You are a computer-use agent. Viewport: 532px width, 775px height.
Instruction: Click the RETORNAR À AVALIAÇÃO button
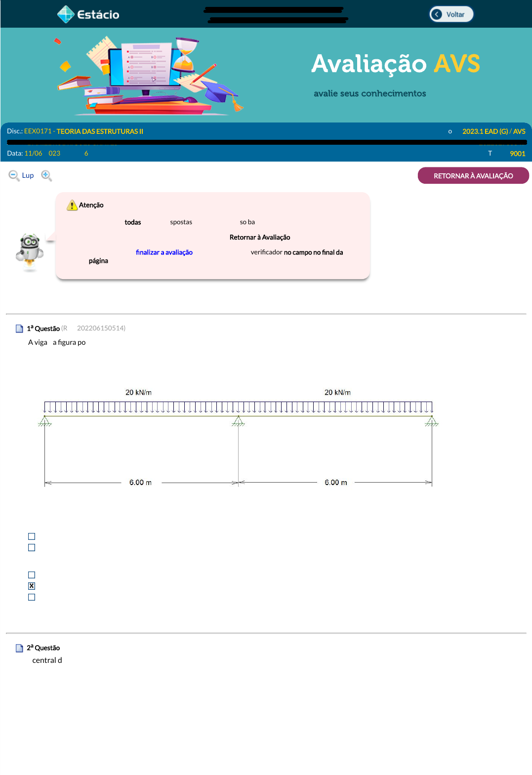[473, 176]
